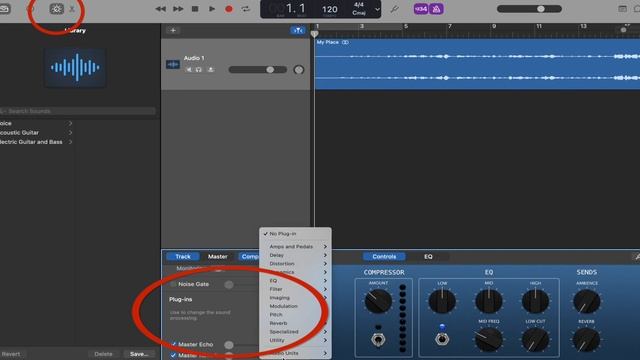Image resolution: width=640 pixels, height=360 pixels.
Task: Choose Utility in the plug-in menu
Action: click(295, 340)
